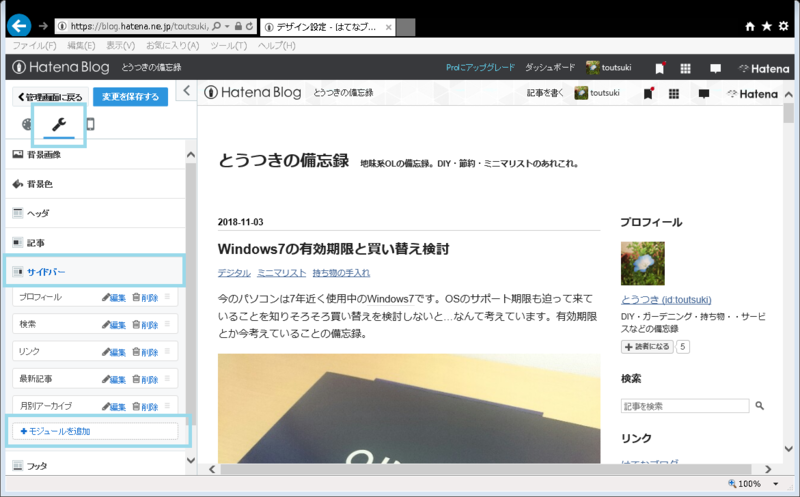Edit the 月別アーカイブ module
Screen dimensions: 800x497
114,407
